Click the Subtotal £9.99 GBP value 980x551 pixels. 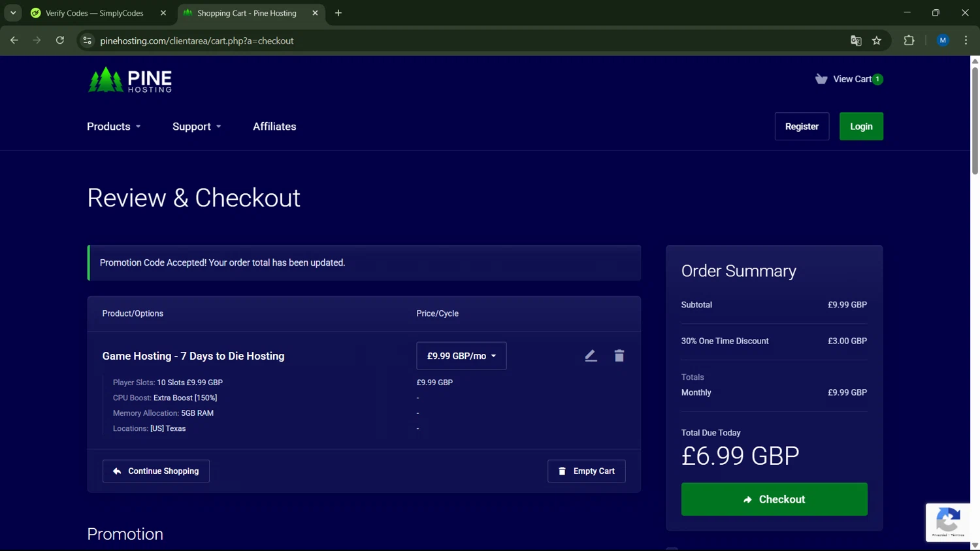(x=847, y=305)
